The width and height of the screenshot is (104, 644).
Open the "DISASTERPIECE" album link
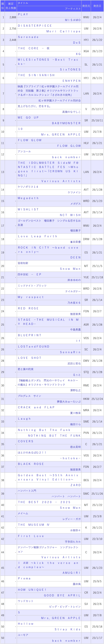(x=35, y=26)
